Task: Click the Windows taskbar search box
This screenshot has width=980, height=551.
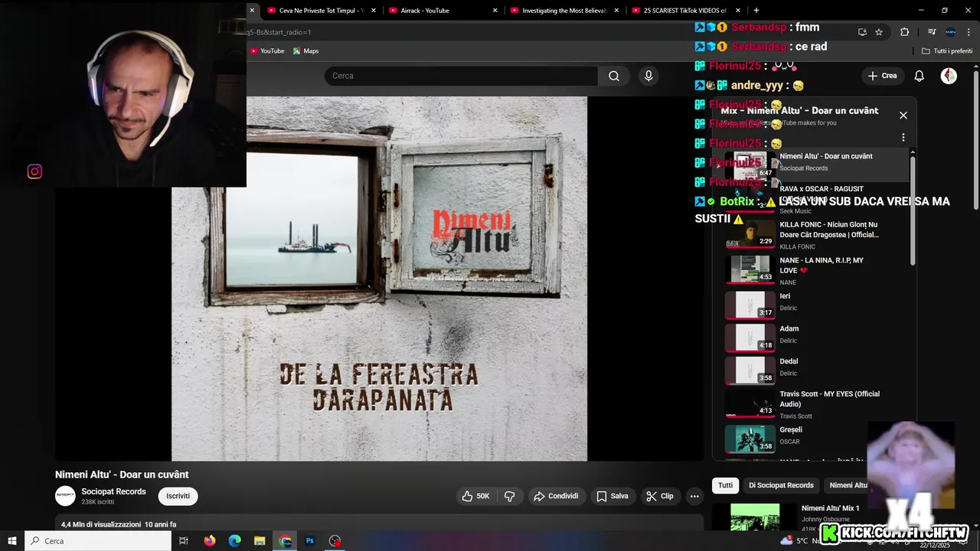Action: [x=98, y=540]
